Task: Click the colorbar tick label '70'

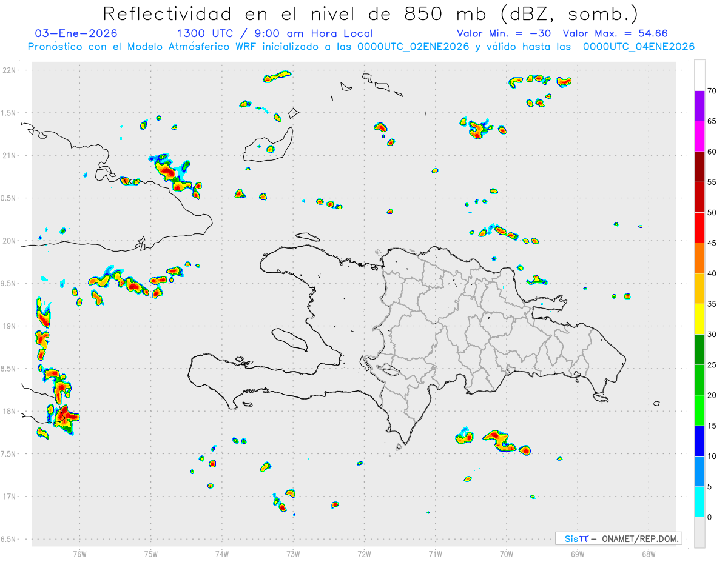Action: coord(712,91)
